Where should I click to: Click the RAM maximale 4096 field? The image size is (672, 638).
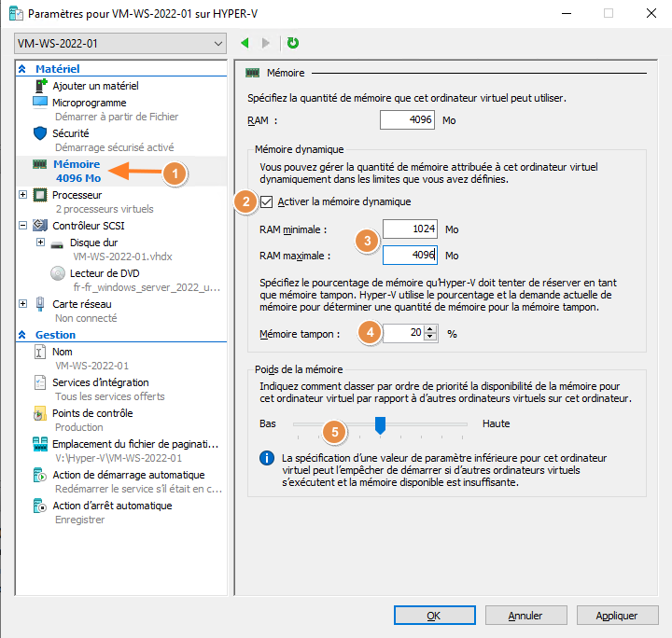click(x=410, y=256)
